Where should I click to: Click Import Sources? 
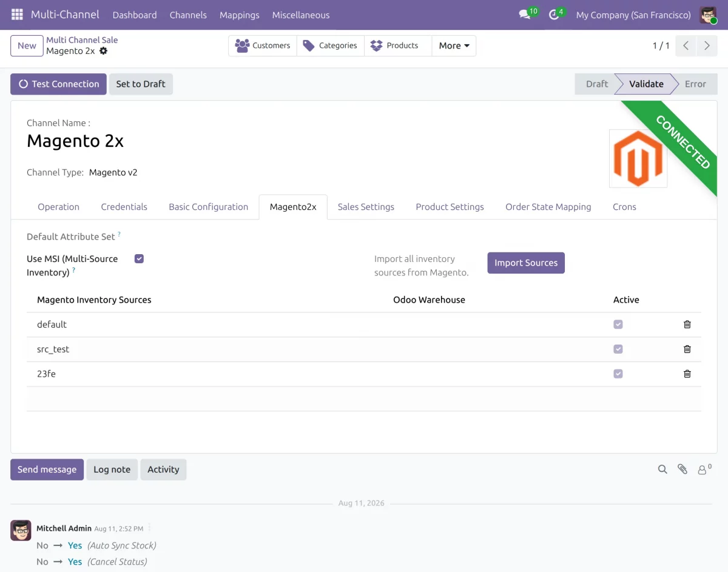[526, 263]
